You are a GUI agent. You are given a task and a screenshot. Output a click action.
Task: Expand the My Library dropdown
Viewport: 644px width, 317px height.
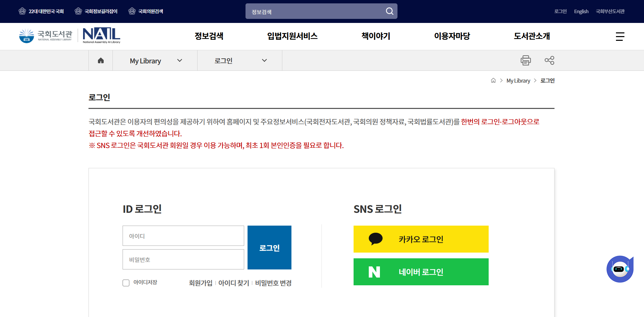155,60
